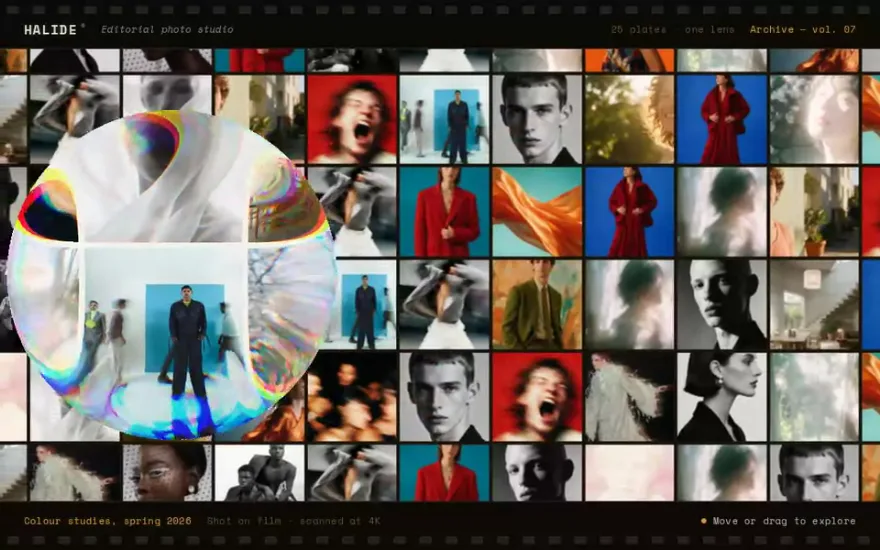Click the yellow dot beside 'Move or drag'
This screenshot has height=550, width=880.
coord(704,521)
